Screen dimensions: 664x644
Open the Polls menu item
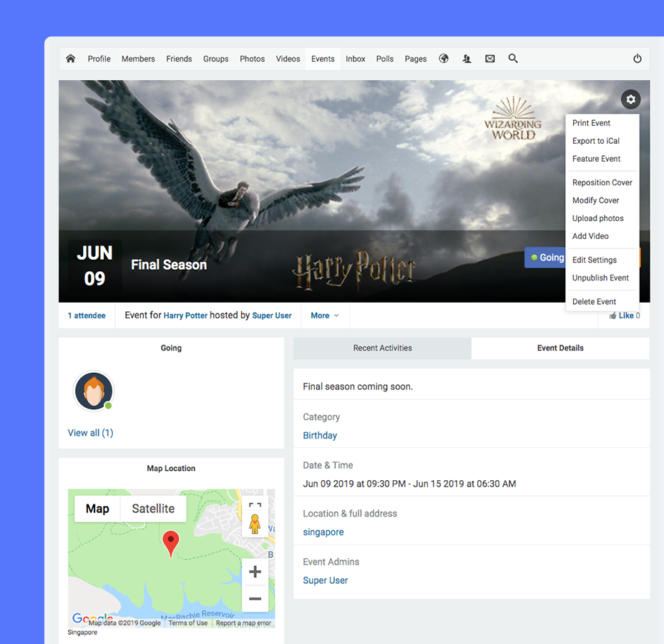coord(385,59)
